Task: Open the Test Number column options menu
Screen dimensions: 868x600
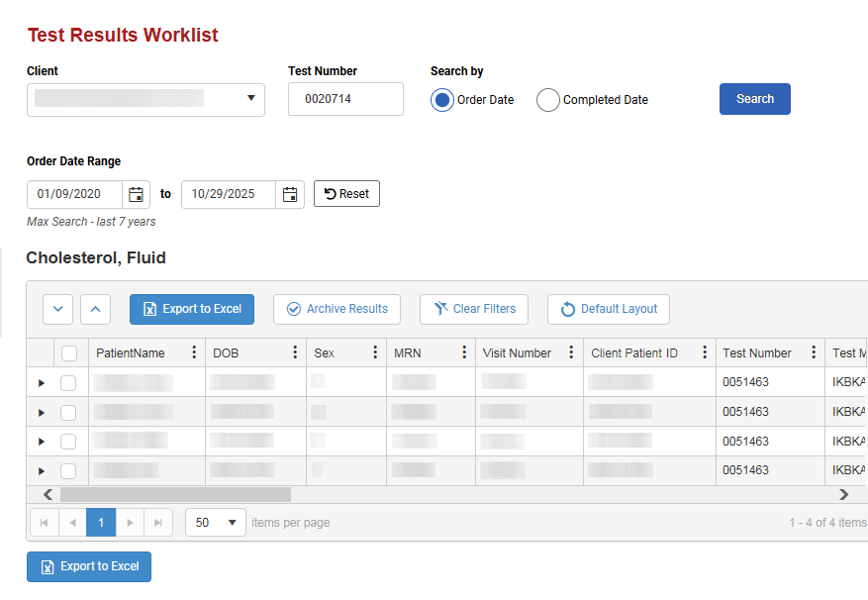Action: 814,352
